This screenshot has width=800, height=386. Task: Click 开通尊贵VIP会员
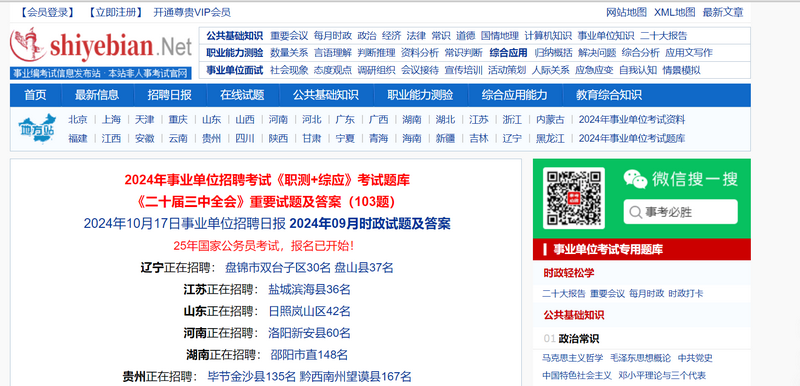point(192,12)
